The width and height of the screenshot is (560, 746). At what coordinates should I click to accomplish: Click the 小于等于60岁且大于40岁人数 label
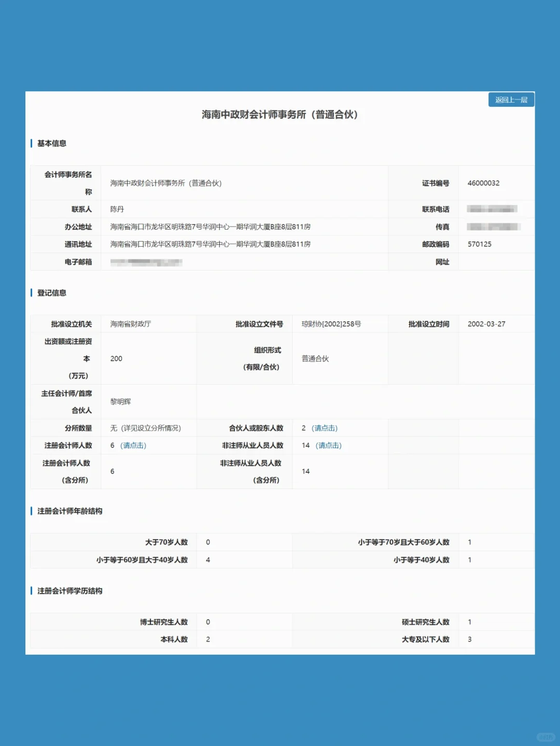point(142,560)
